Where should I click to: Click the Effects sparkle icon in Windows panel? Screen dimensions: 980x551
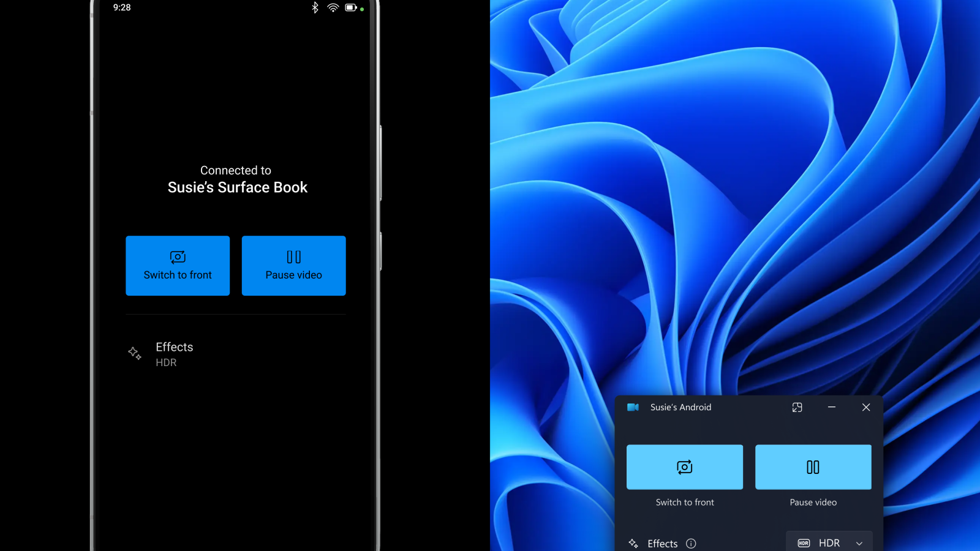(x=633, y=544)
